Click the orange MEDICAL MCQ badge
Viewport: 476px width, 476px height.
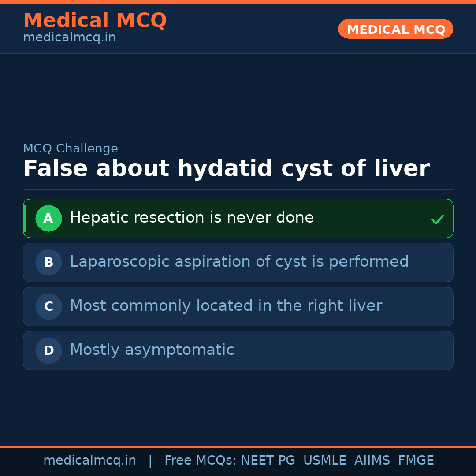(x=395, y=30)
